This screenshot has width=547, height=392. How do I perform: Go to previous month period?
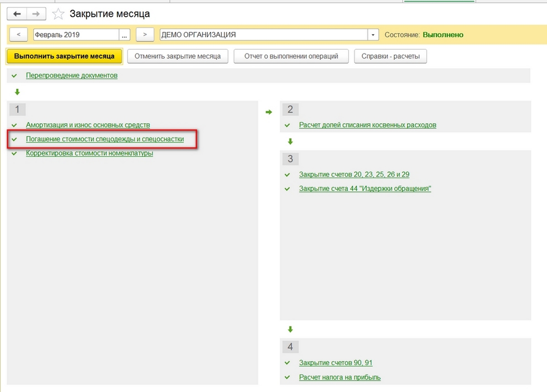(x=19, y=35)
